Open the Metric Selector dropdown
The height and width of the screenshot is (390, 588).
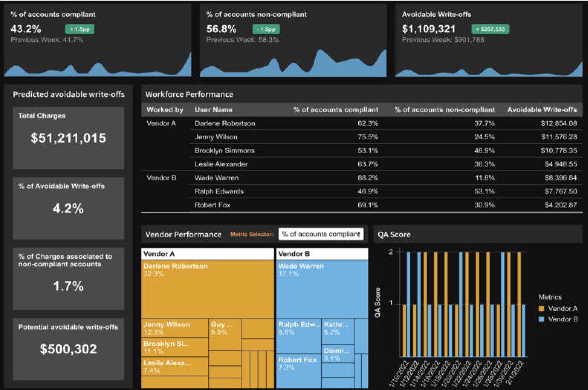(x=320, y=234)
